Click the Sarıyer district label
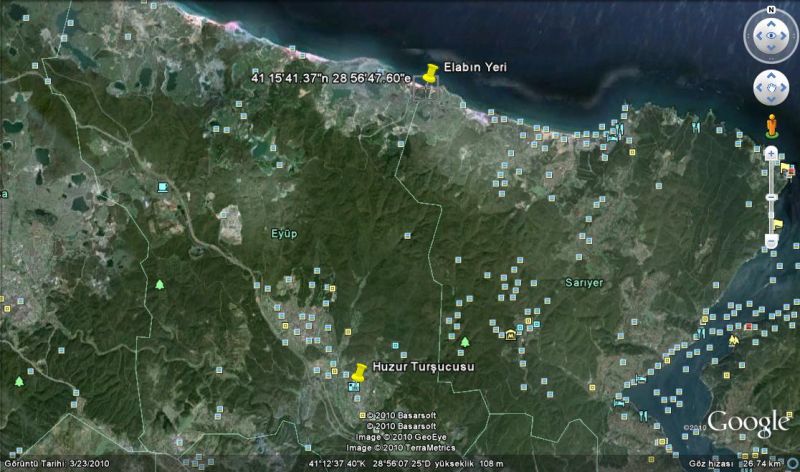Image resolution: width=800 pixels, height=472 pixels. pyautogui.click(x=585, y=283)
